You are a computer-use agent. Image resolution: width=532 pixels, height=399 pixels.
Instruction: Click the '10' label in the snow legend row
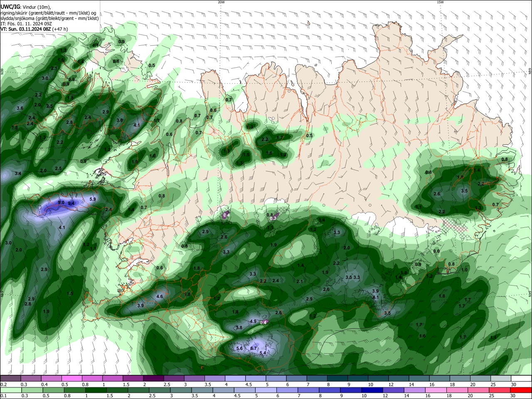(370, 384)
